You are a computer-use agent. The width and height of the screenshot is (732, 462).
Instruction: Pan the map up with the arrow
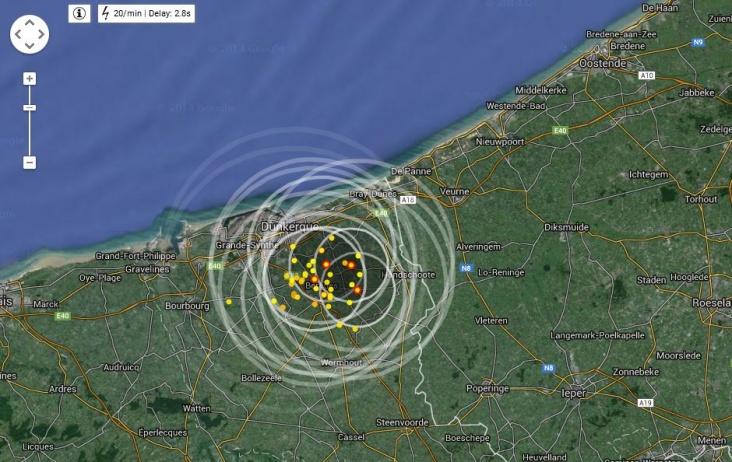pyautogui.click(x=30, y=22)
